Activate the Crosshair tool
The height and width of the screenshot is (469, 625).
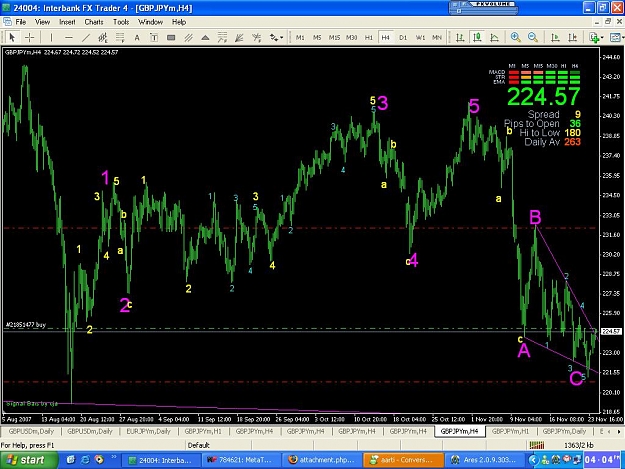29,37
